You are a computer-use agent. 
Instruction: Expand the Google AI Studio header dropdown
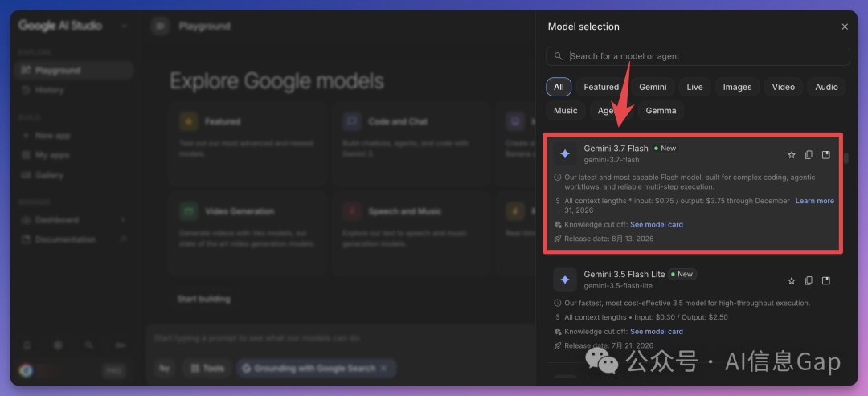tap(124, 26)
